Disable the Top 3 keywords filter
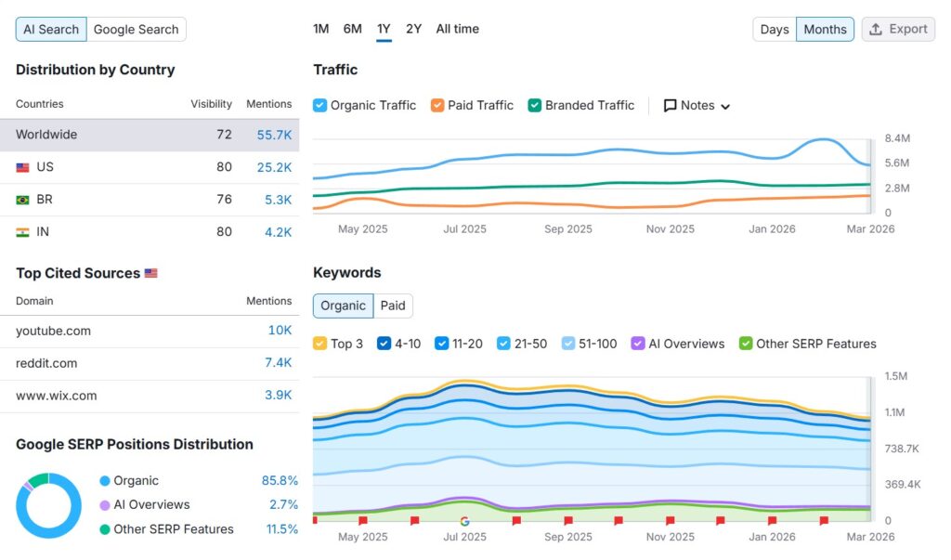Viewport: 951px width, 560px height. tap(320, 344)
